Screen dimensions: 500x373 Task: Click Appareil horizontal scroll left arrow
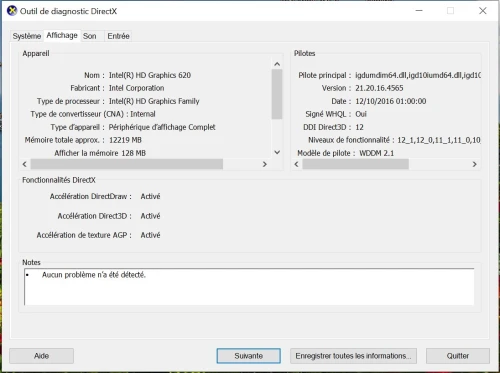(x=25, y=164)
